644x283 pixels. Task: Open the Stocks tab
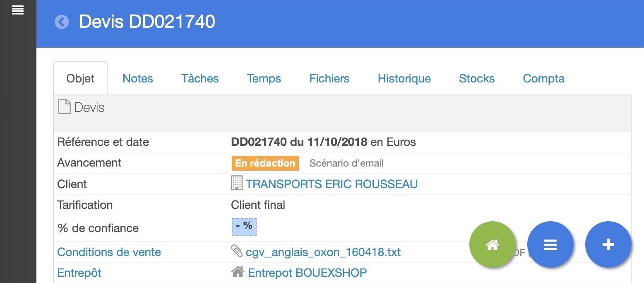click(477, 79)
